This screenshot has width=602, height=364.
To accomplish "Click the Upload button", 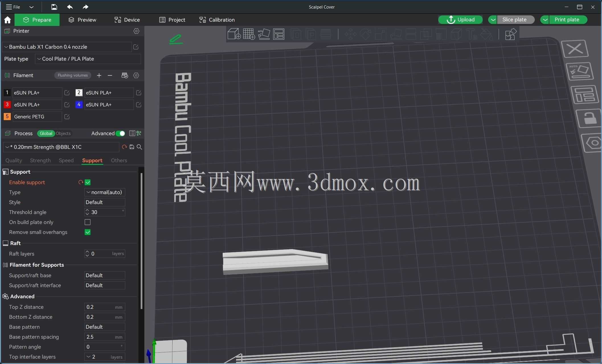I will coord(460,20).
